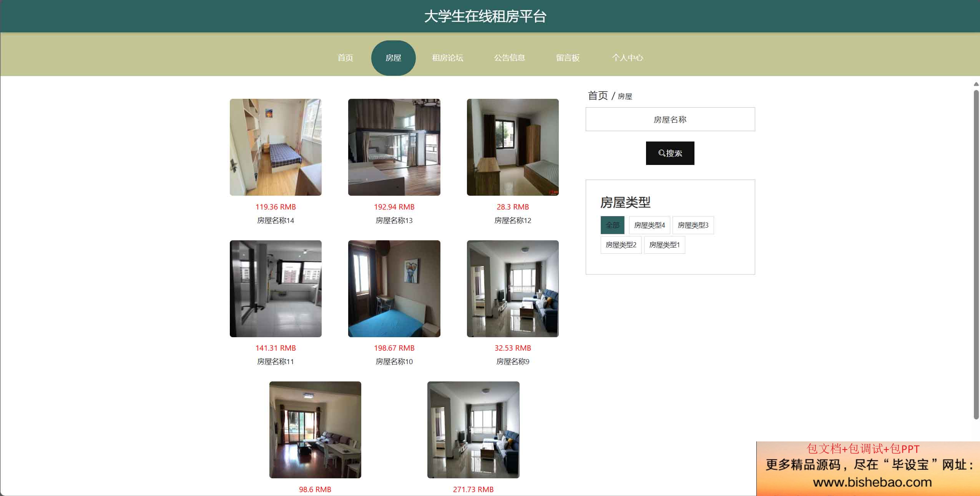Click the 98.6 RMB price text
The image size is (980, 496).
tap(315, 489)
